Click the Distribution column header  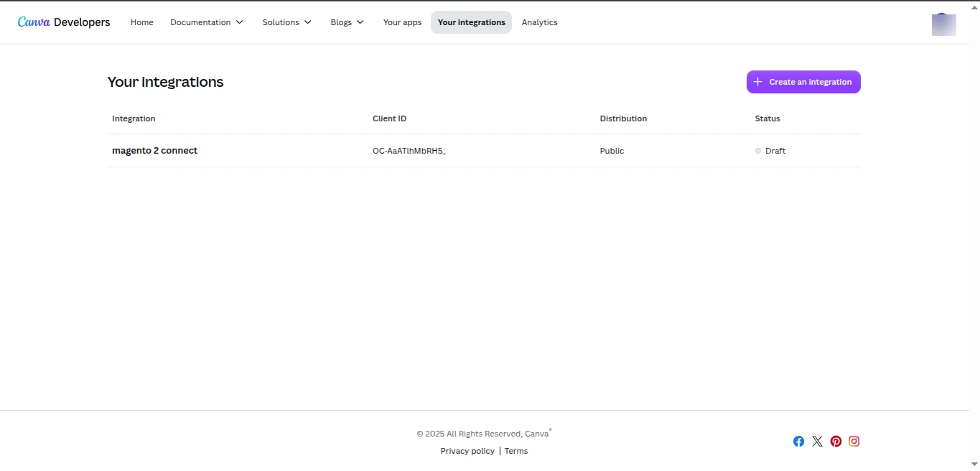pos(623,118)
